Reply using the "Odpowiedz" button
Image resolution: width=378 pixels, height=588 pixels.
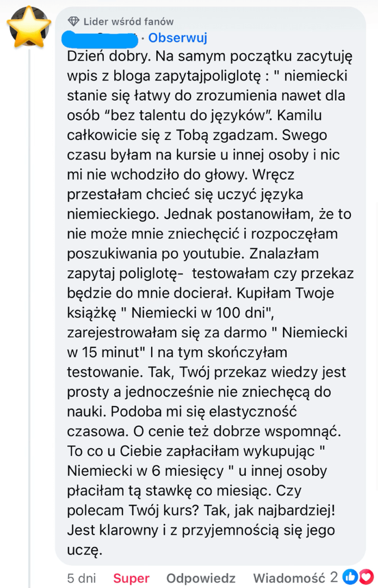201,578
